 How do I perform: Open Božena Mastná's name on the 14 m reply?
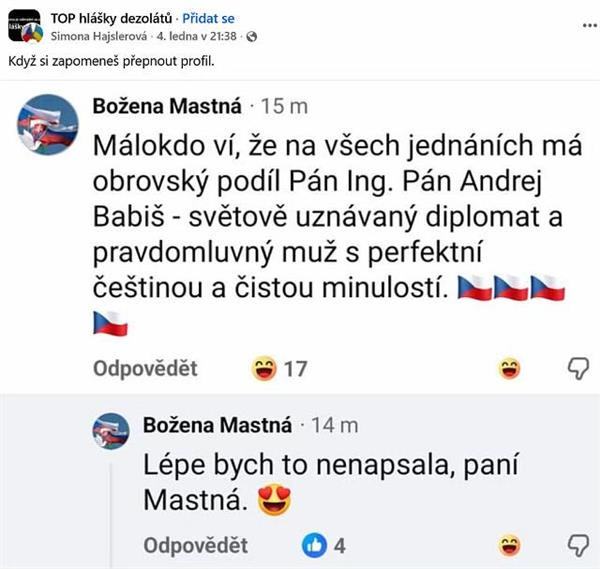point(217,424)
